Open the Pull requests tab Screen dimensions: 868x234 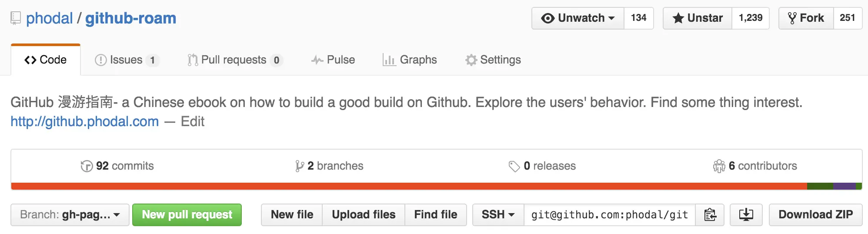(x=235, y=60)
